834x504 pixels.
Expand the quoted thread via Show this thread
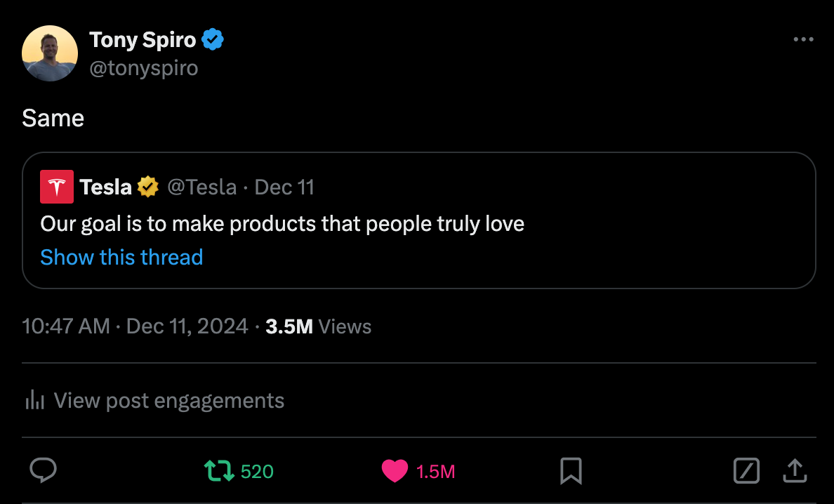tap(121, 257)
